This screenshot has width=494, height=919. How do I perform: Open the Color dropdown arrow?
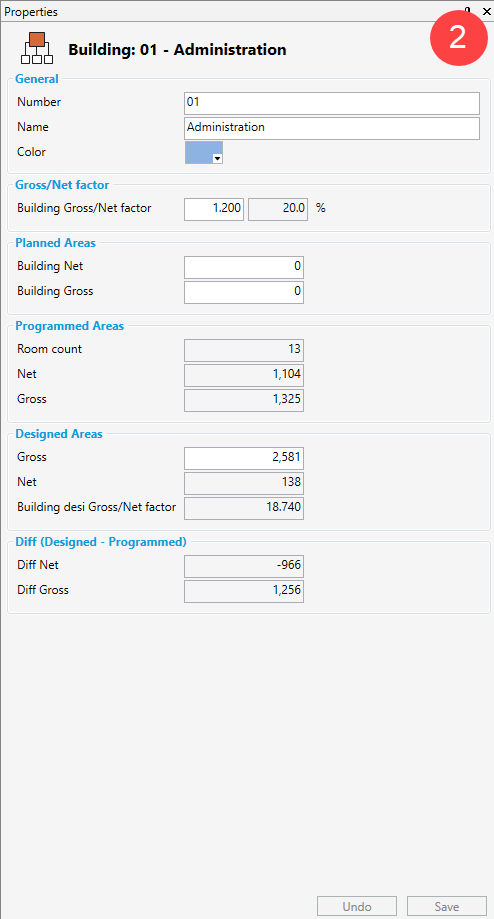coord(217,158)
